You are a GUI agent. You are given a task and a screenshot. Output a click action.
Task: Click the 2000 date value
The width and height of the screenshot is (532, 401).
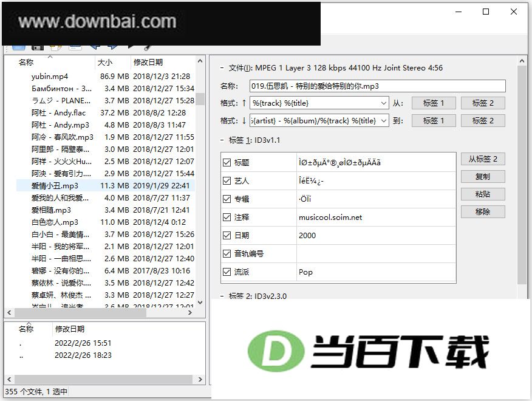click(307, 236)
